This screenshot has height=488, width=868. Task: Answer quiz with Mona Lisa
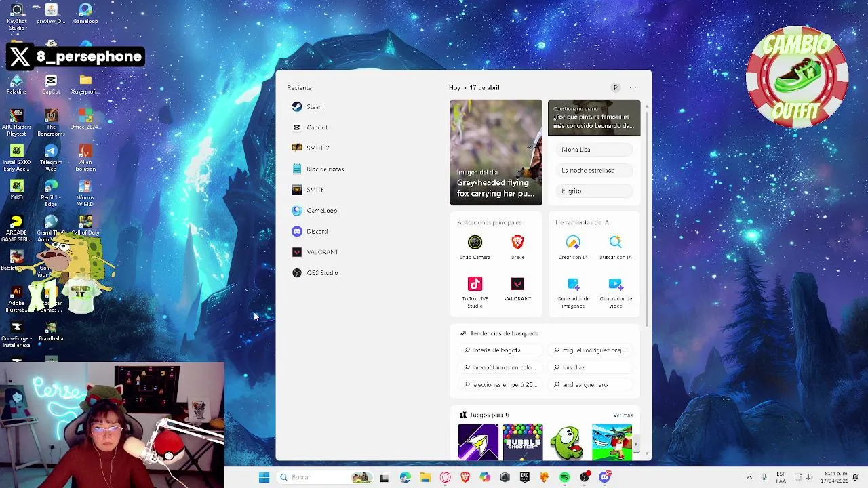click(594, 150)
